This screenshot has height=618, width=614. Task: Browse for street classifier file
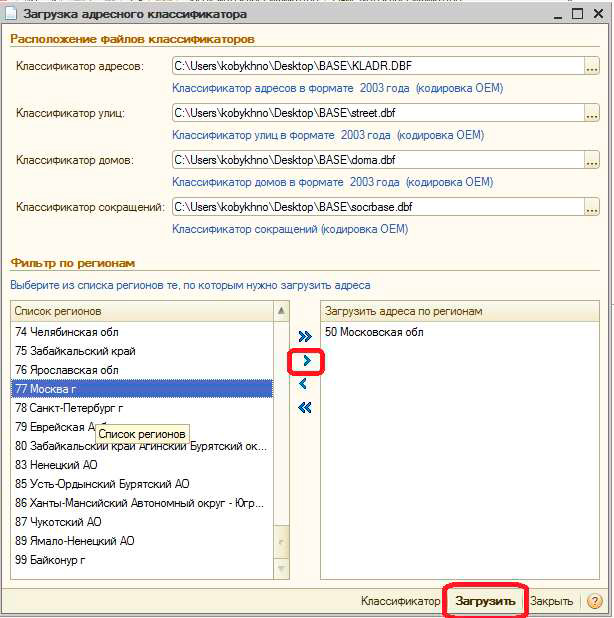coord(592,113)
